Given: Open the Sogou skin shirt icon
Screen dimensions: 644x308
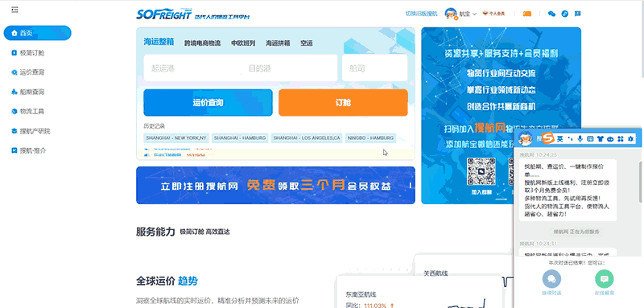Looking at the screenshot, I should point(601,139).
